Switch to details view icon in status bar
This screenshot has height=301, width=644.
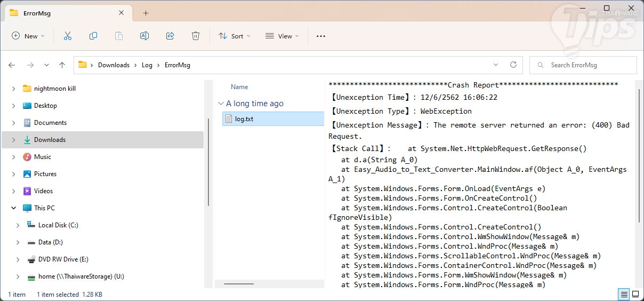tap(623, 294)
